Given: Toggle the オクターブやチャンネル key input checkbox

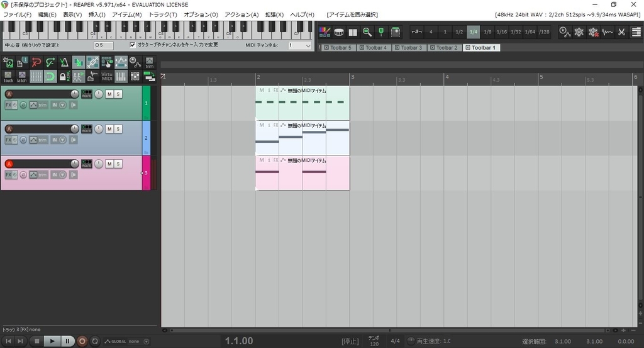Looking at the screenshot, I should pyautogui.click(x=133, y=45).
